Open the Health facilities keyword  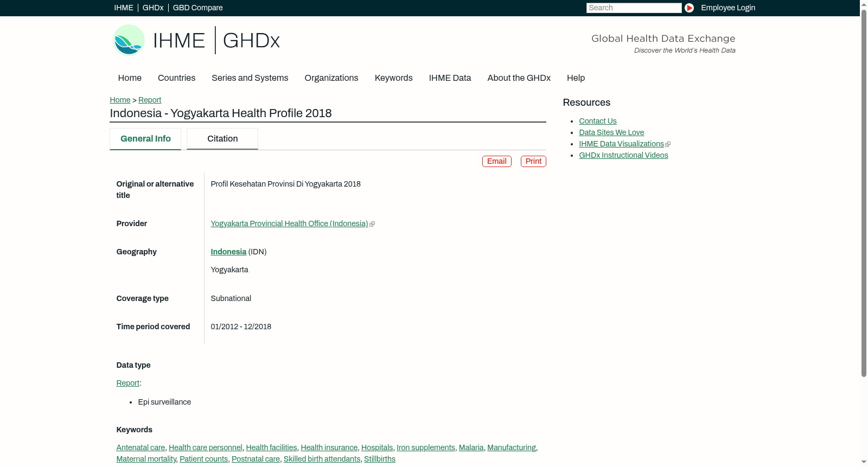pos(271,447)
